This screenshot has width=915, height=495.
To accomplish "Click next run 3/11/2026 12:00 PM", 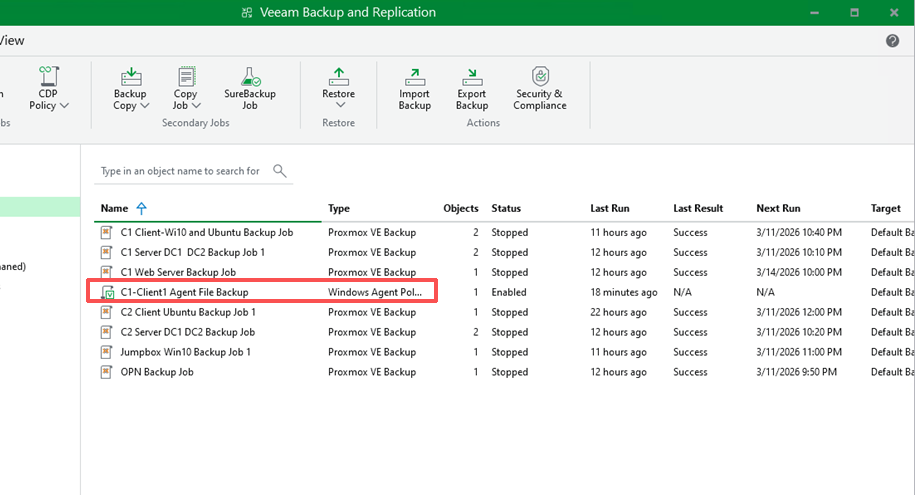I will pyautogui.click(x=799, y=312).
